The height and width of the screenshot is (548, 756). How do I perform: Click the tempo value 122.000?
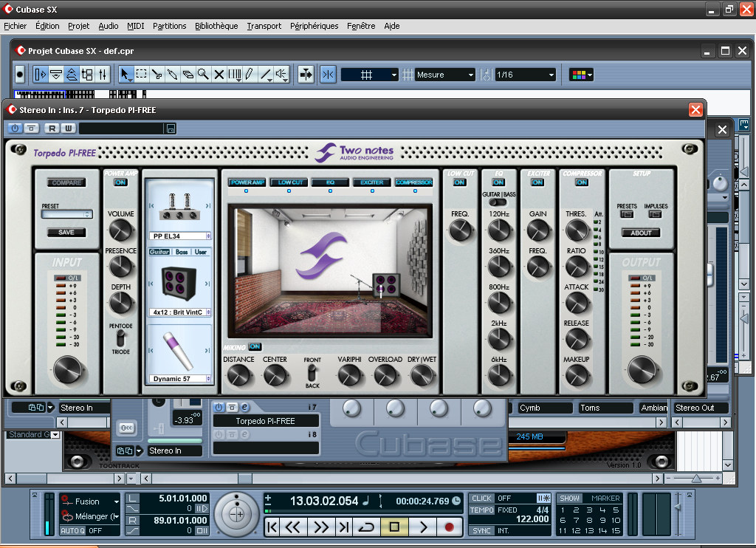click(x=532, y=519)
